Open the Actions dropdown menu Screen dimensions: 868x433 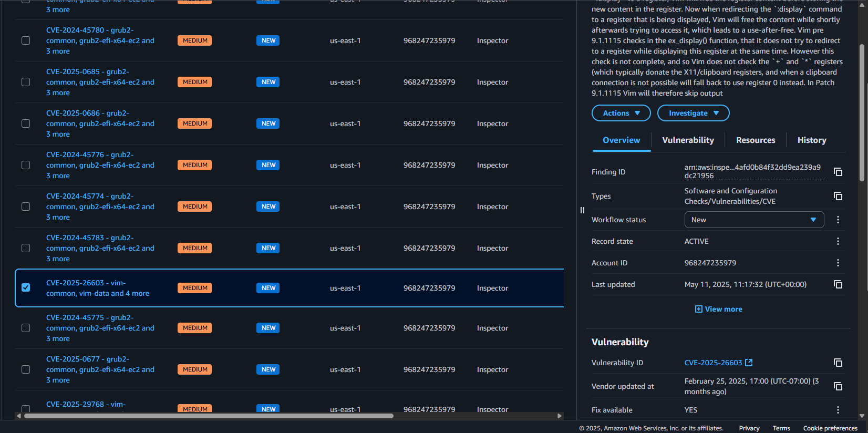621,113
